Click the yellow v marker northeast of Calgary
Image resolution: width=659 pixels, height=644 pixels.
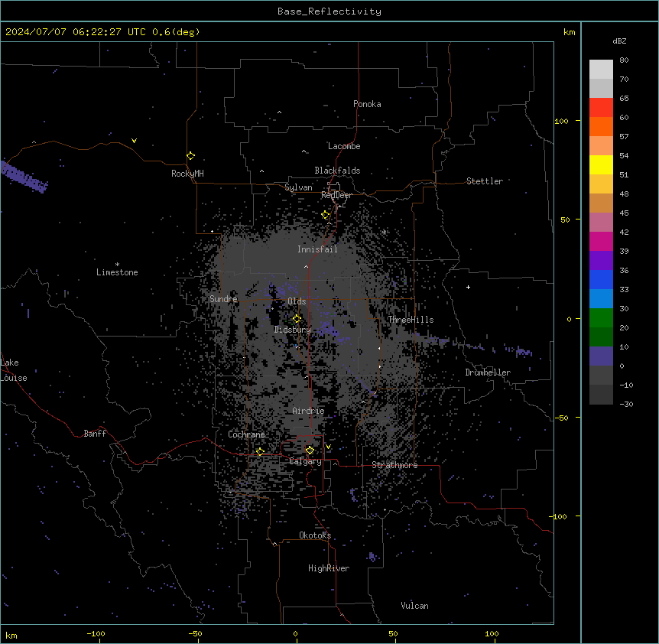[x=328, y=447]
